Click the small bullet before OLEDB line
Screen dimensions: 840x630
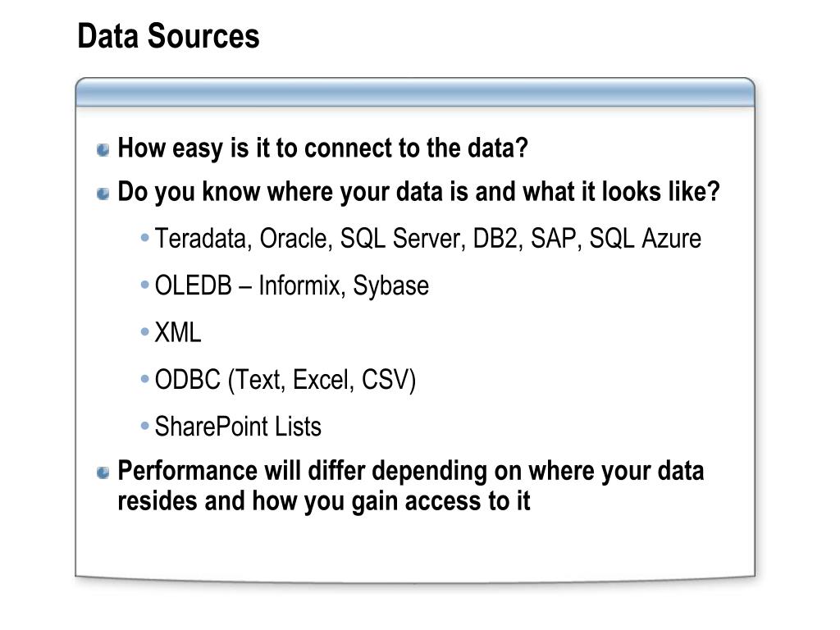[x=144, y=285]
